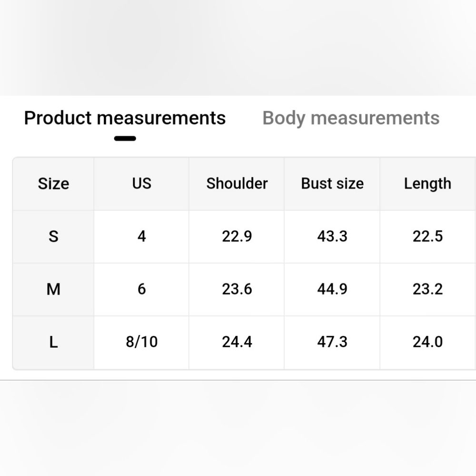
Task: Select the L size row label
Action: click(x=53, y=342)
